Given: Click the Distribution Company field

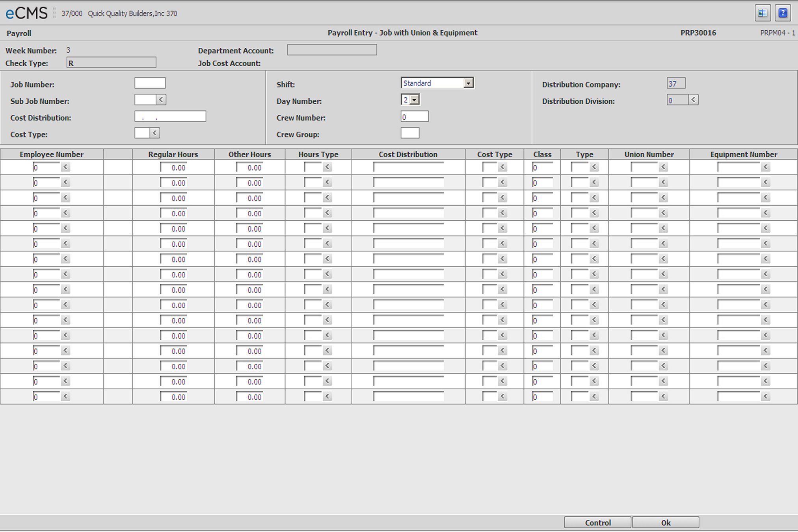Looking at the screenshot, I should coord(676,83).
